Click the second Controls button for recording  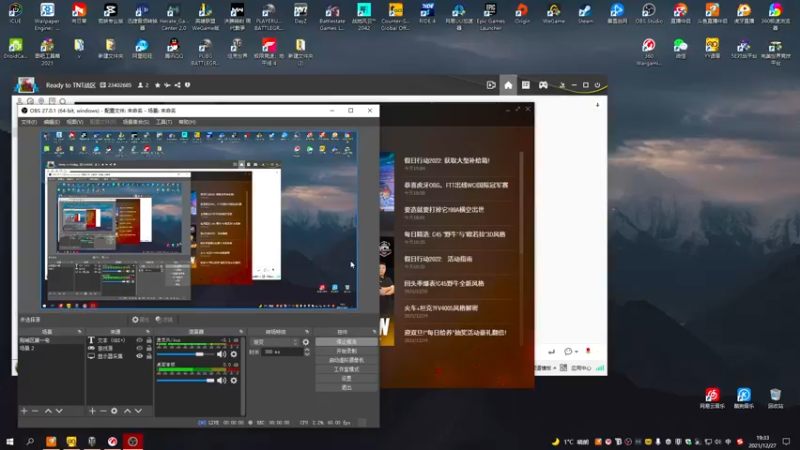pyautogui.click(x=346, y=351)
